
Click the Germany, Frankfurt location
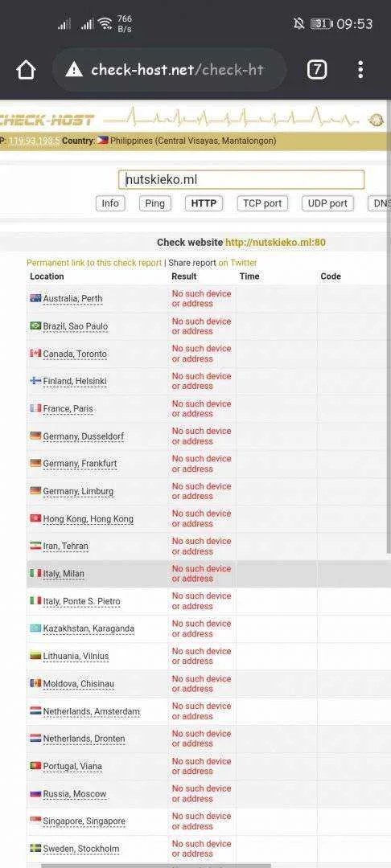[x=80, y=464]
